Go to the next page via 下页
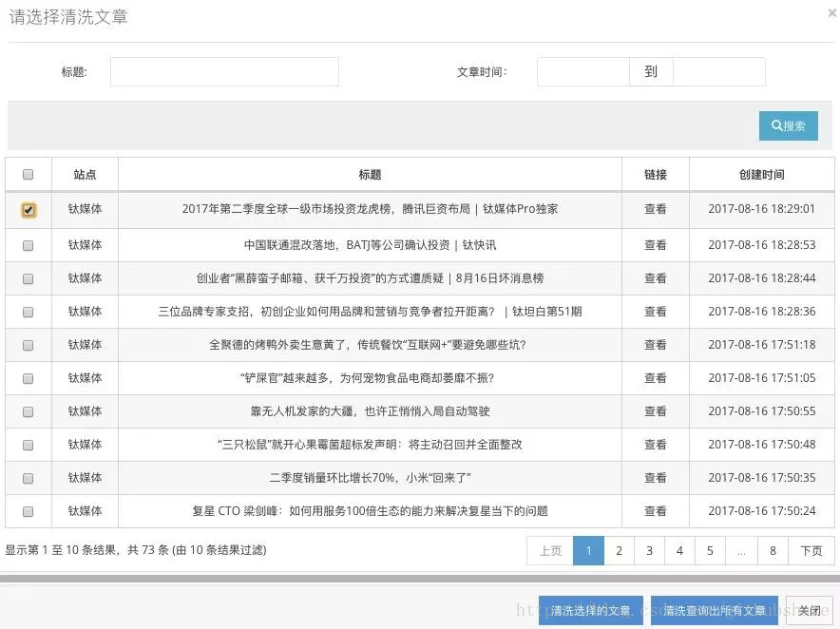840x629 pixels. [811, 550]
